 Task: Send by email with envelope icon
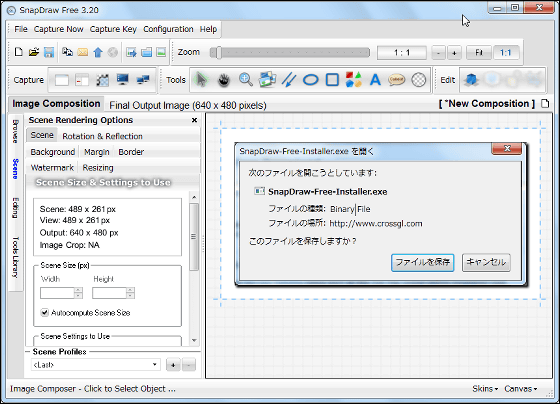pyautogui.click(x=82, y=53)
